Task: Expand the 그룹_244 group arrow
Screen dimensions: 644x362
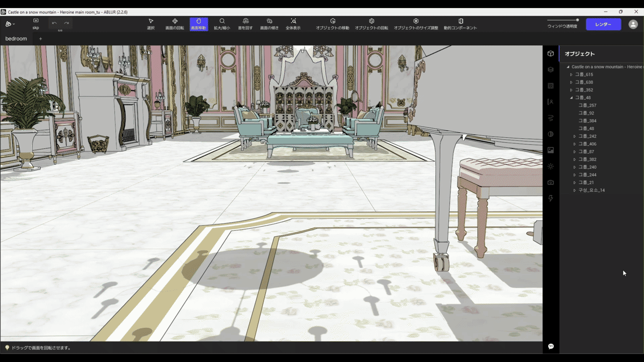Action: [x=575, y=175]
